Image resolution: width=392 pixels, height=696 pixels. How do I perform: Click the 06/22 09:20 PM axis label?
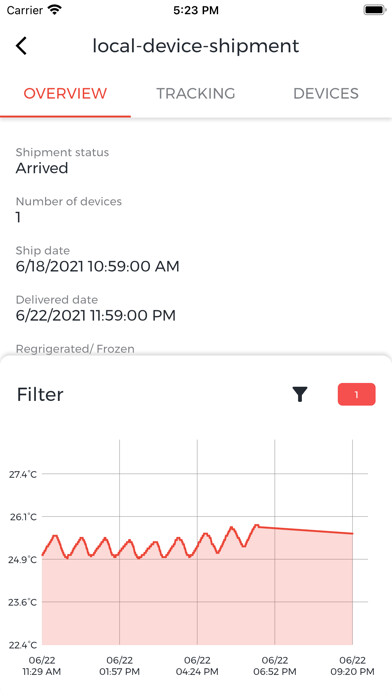coord(352,666)
